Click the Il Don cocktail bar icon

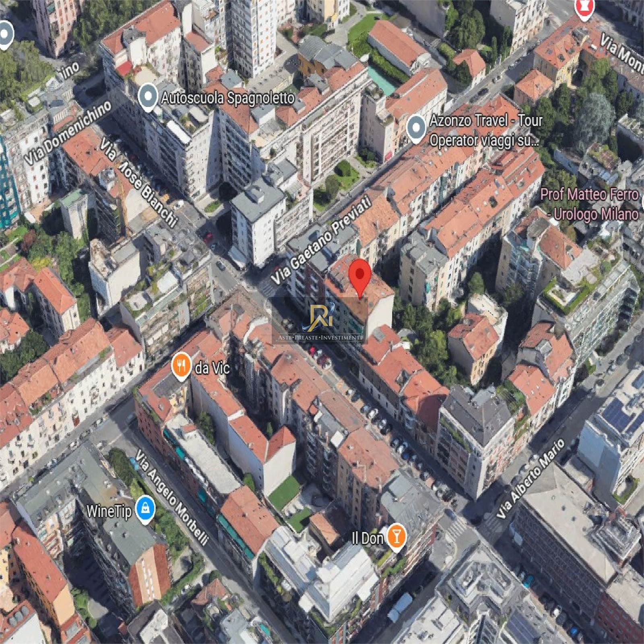(x=396, y=537)
